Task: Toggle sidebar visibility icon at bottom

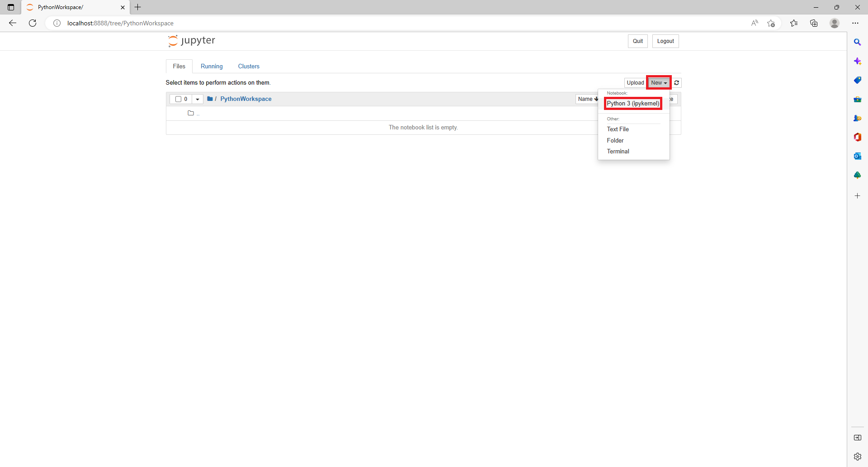Action: tap(858, 438)
